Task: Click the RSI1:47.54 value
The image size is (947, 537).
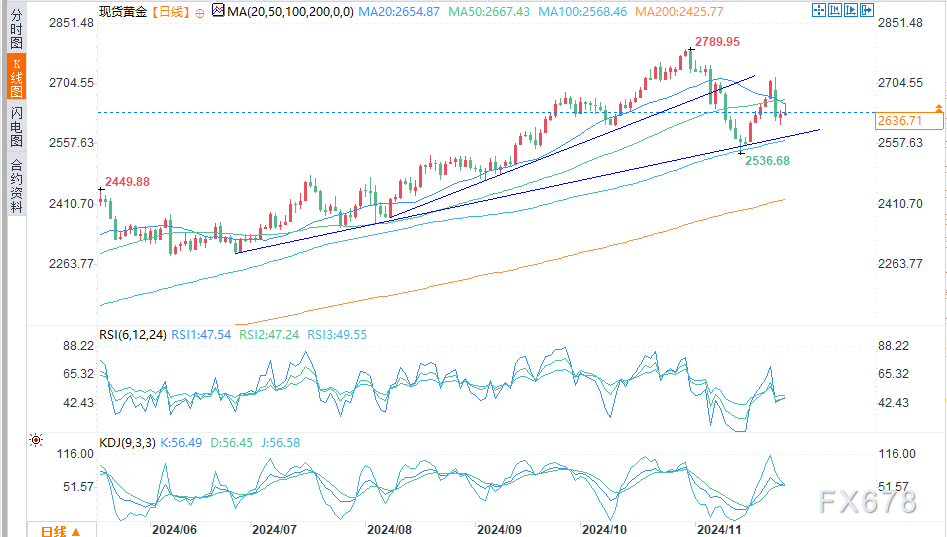Action: pyautogui.click(x=201, y=335)
